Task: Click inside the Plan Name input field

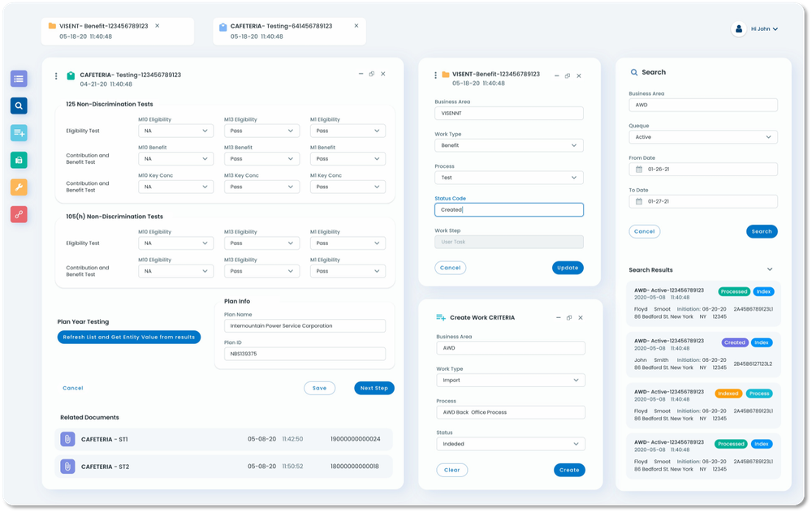Action: pos(304,325)
